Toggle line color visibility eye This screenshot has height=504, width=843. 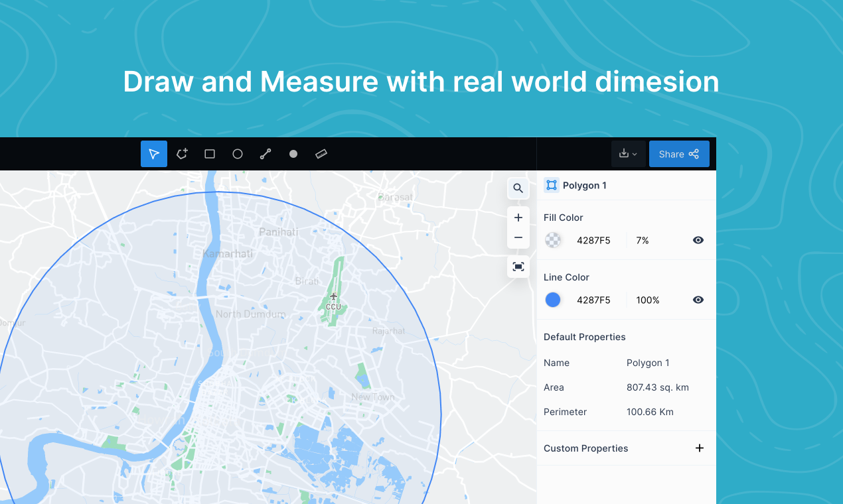pyautogui.click(x=698, y=300)
